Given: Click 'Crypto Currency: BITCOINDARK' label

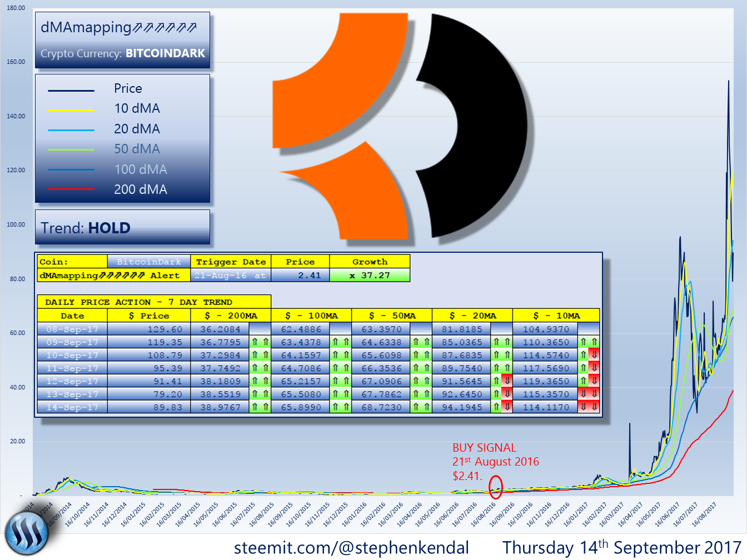Looking at the screenshot, I should (123, 53).
